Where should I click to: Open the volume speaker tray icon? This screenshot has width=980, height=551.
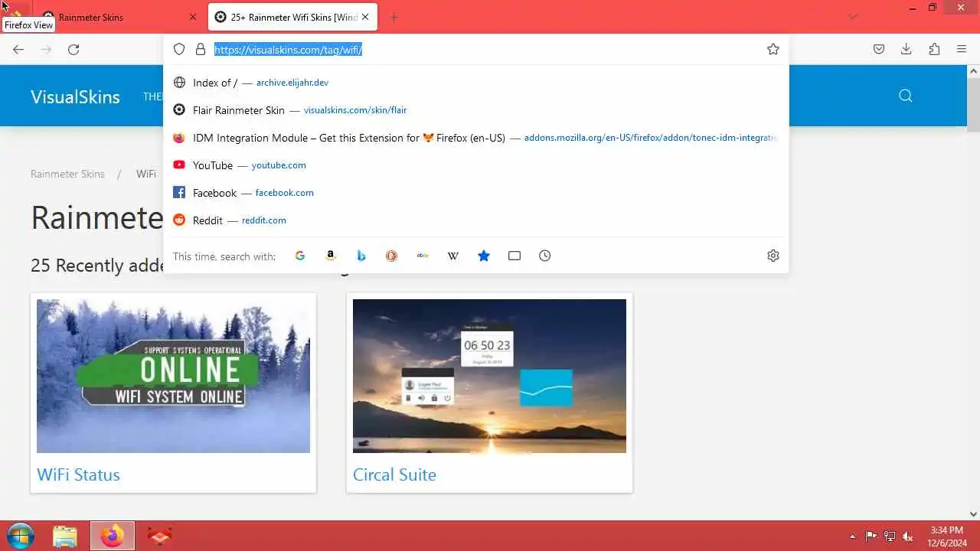(x=908, y=536)
